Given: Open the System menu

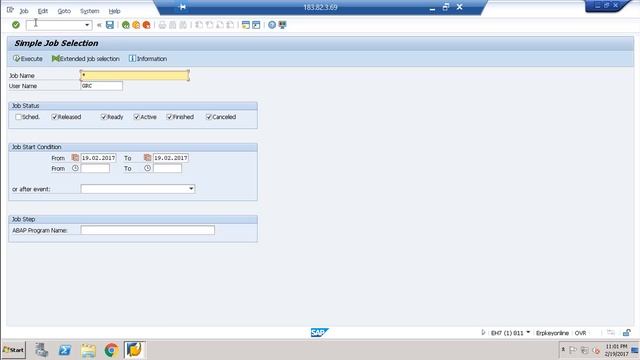Looking at the screenshot, I should 89,11.
